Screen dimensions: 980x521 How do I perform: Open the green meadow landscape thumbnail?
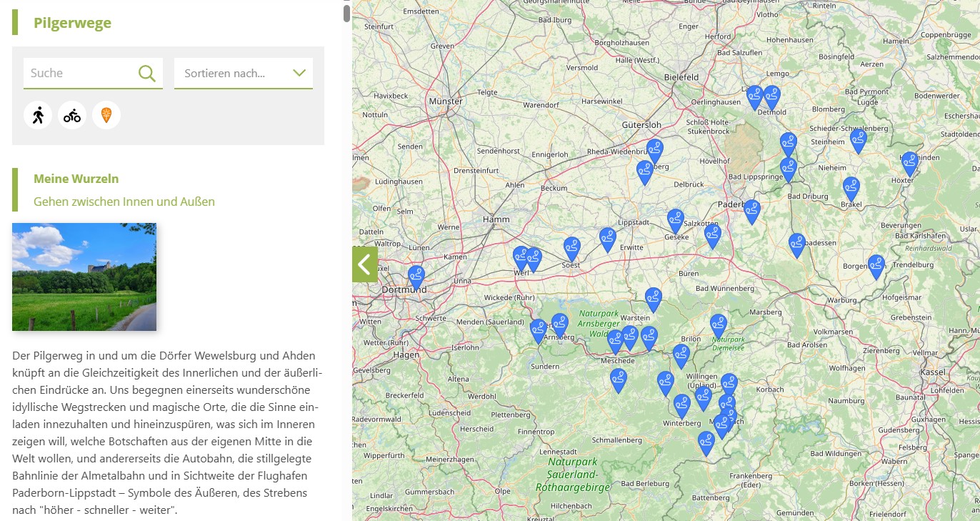coord(84,277)
